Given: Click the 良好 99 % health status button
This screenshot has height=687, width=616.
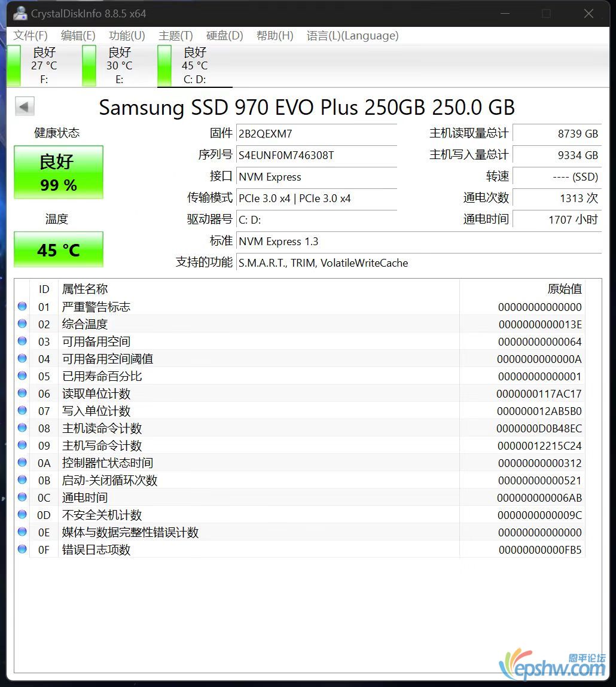Looking at the screenshot, I should tap(59, 172).
